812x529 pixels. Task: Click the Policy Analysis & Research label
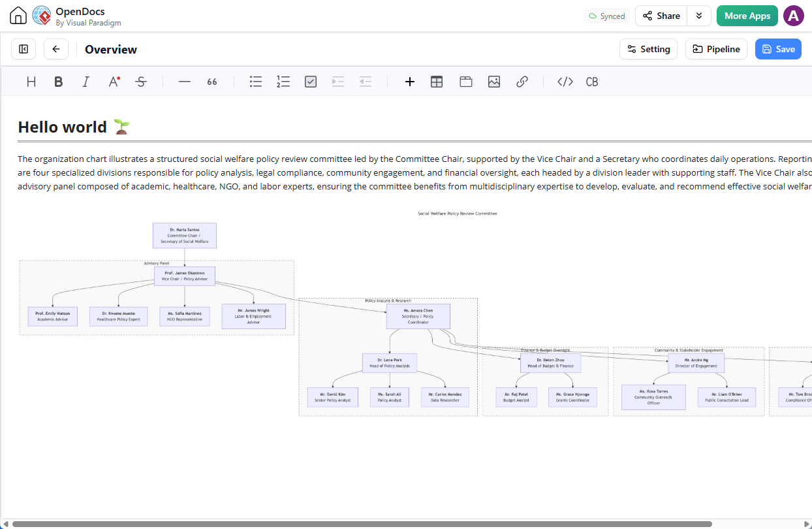388,301
